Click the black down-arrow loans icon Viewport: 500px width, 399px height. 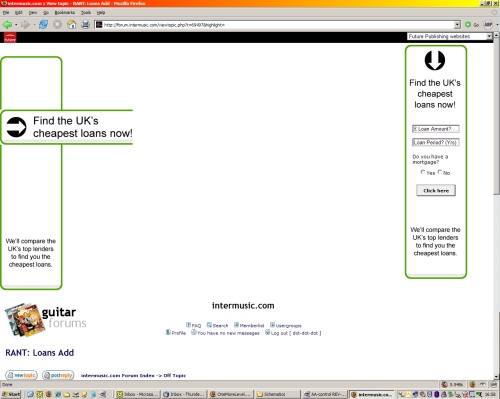point(435,60)
